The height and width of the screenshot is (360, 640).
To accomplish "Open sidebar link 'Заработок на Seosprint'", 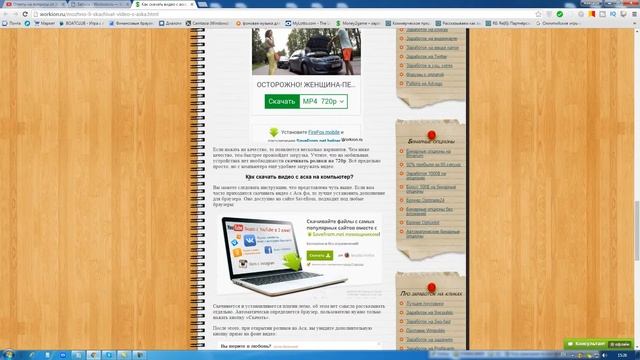I will 429,313.
